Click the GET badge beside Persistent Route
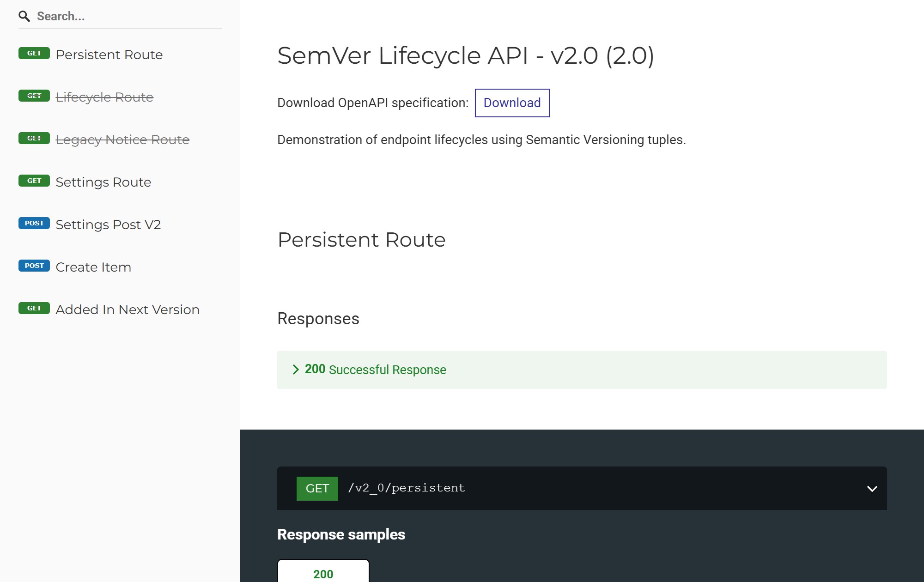 click(34, 53)
